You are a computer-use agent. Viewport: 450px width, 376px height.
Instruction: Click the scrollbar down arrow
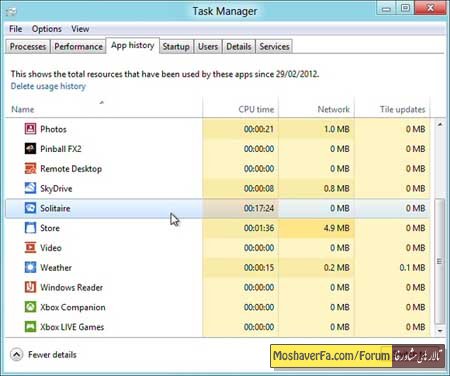click(440, 331)
